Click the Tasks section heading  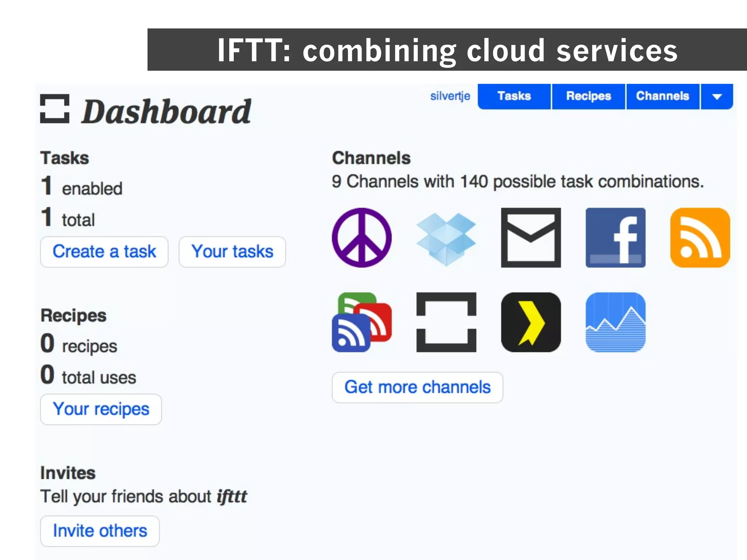pyautogui.click(x=65, y=158)
